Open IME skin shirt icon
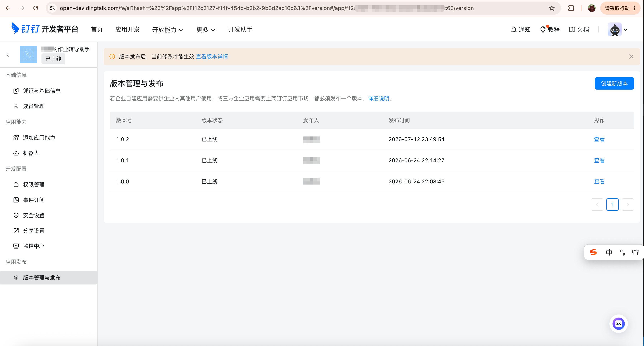The image size is (644, 346). [635, 252]
